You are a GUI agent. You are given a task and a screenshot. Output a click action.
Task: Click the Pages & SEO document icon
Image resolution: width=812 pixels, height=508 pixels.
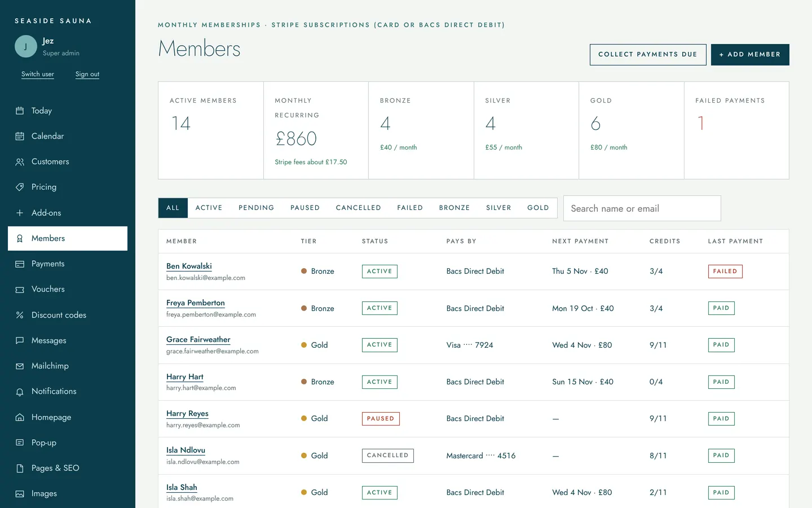coord(20,468)
